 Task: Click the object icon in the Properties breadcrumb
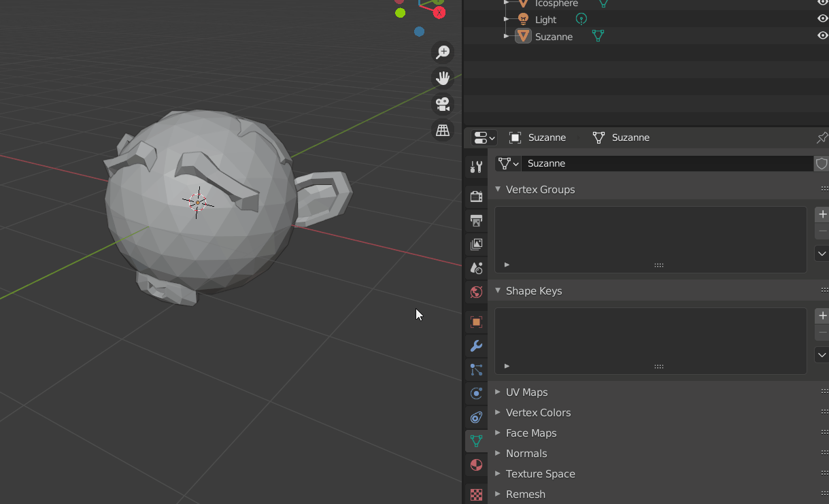point(515,137)
